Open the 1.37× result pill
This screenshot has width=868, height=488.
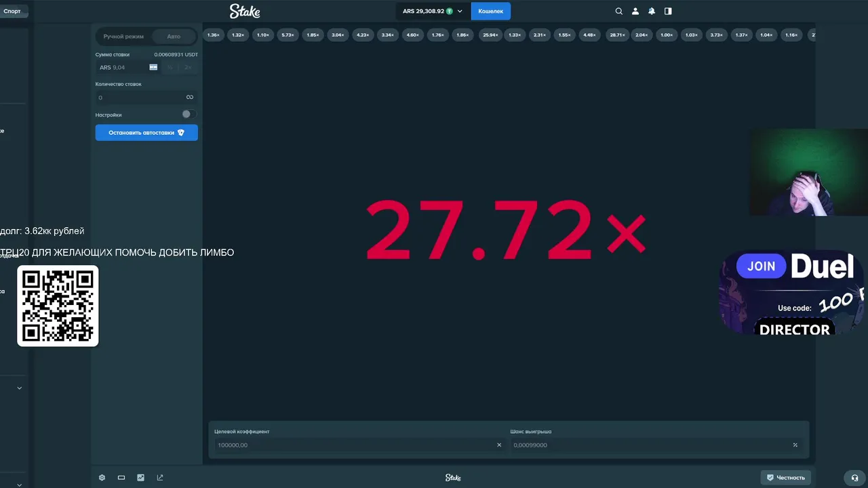tap(741, 35)
